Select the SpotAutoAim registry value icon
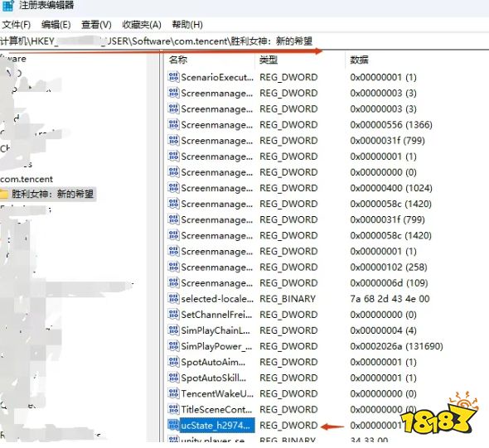This screenshot has height=448, width=489. tap(173, 362)
